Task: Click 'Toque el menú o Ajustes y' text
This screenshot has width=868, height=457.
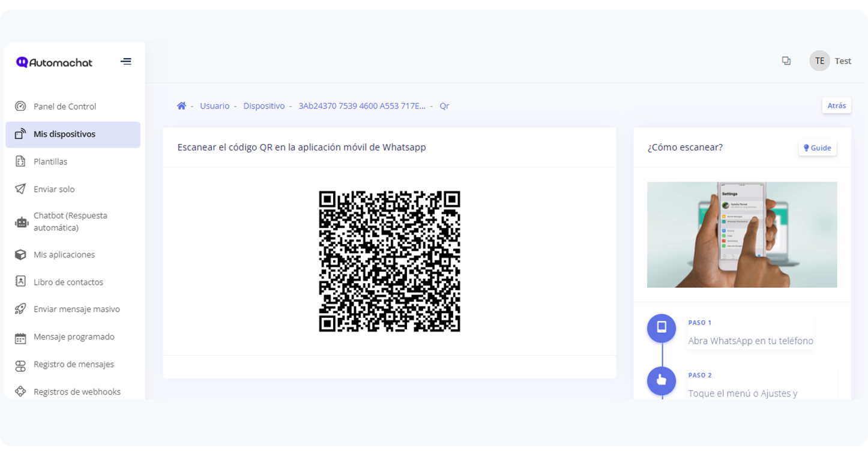Action: click(x=743, y=393)
